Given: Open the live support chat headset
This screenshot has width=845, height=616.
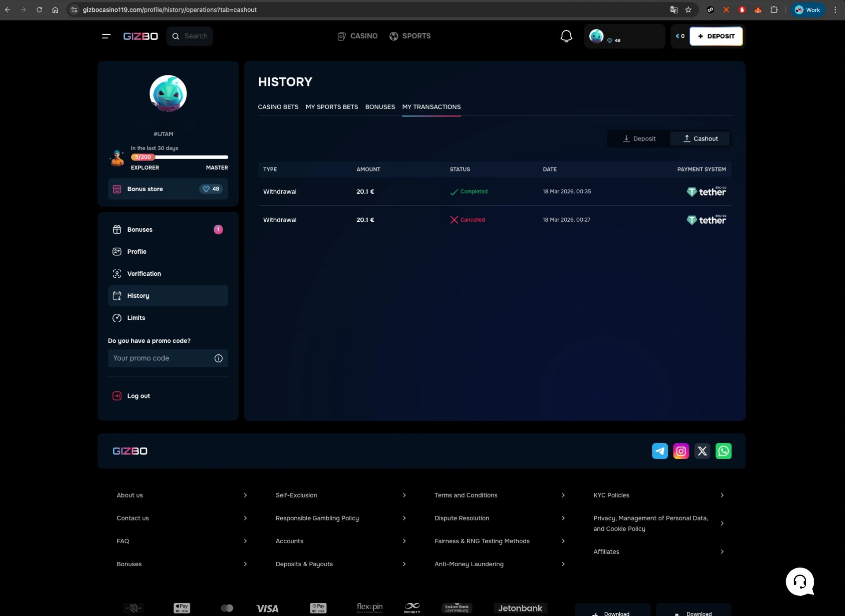Looking at the screenshot, I should click(799, 582).
